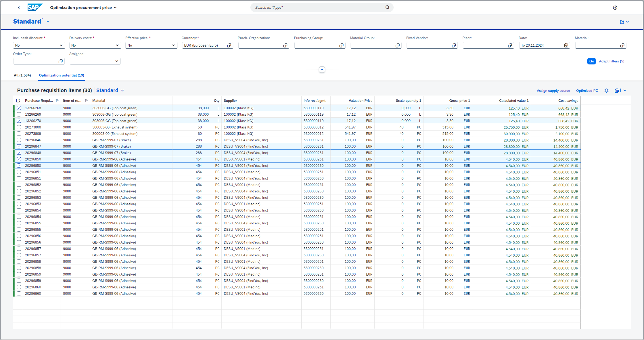Uncheck the checkbox for requisition 13266268
This screenshot has height=340, width=644.
[x=19, y=108]
